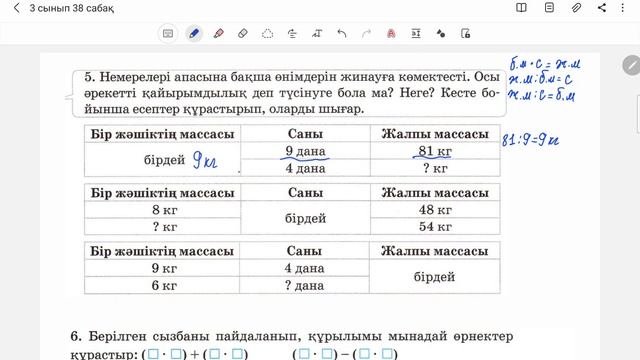Select the highlighter tool
Image resolution: width=640 pixels, height=360 pixels.
(219, 33)
